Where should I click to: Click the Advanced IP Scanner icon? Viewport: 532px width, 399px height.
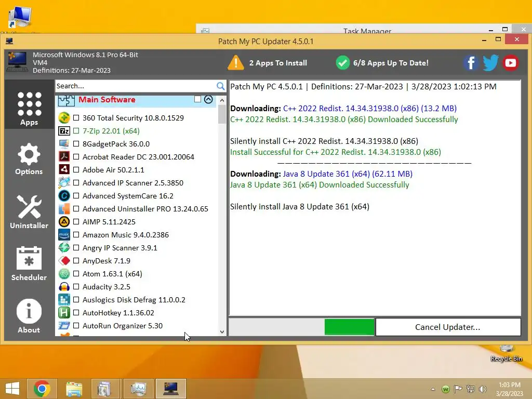pyautogui.click(x=64, y=182)
